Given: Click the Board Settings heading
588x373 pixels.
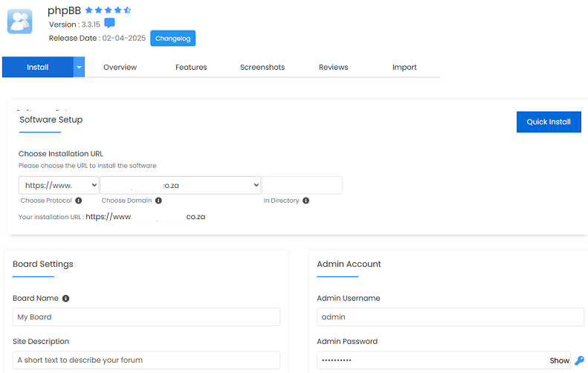Looking at the screenshot, I should click(43, 264).
